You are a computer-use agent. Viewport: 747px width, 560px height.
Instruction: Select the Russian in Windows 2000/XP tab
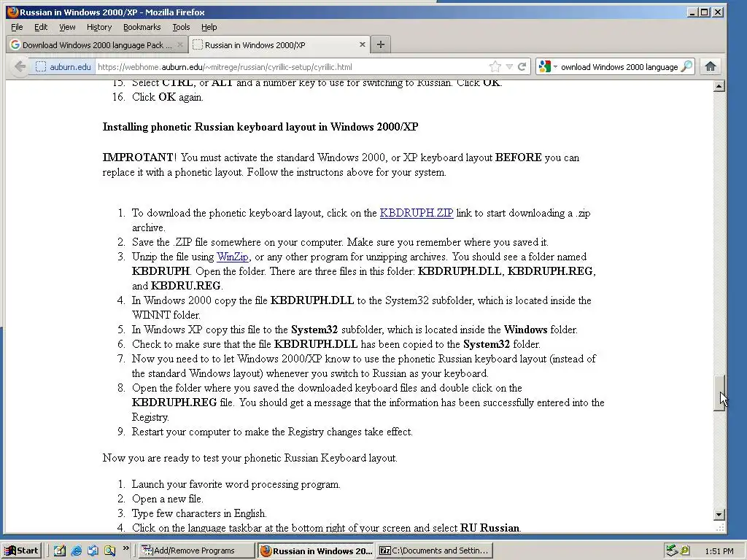(x=279, y=44)
